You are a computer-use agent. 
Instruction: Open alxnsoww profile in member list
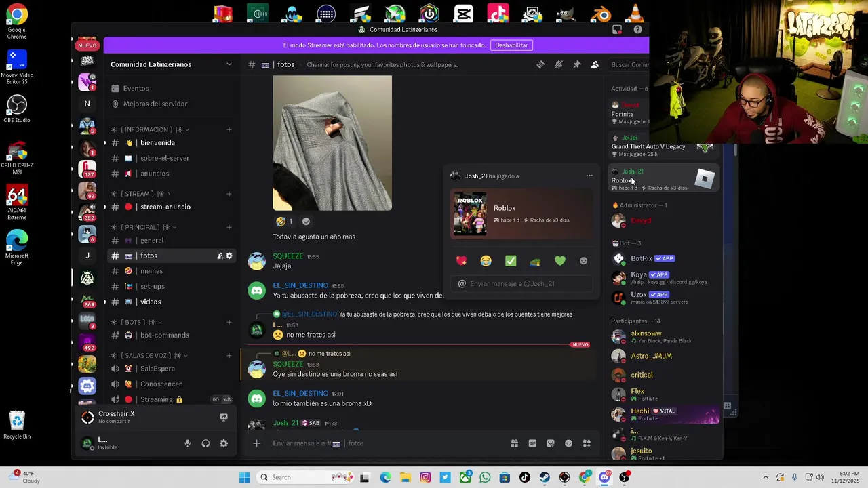point(663,336)
